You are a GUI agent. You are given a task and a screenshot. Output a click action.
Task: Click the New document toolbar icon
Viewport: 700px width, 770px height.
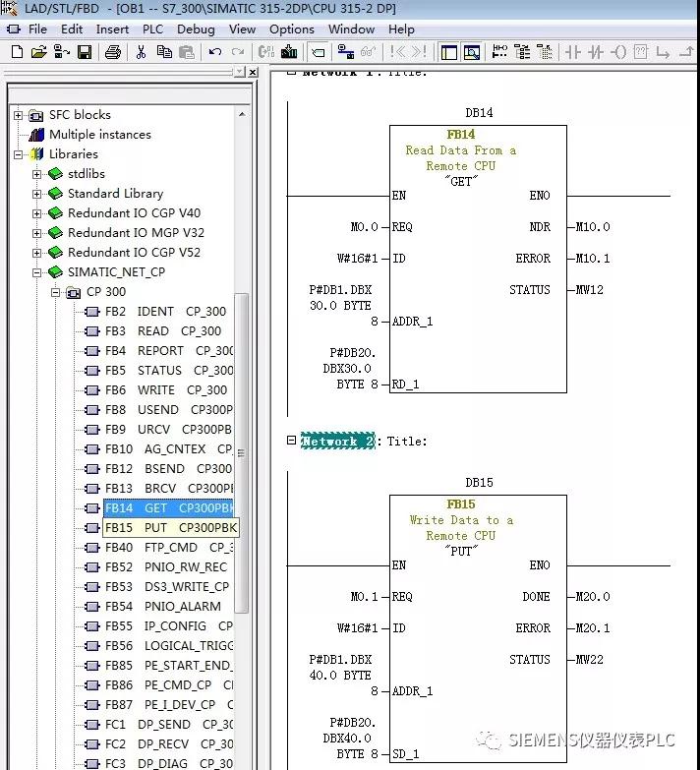[16, 52]
